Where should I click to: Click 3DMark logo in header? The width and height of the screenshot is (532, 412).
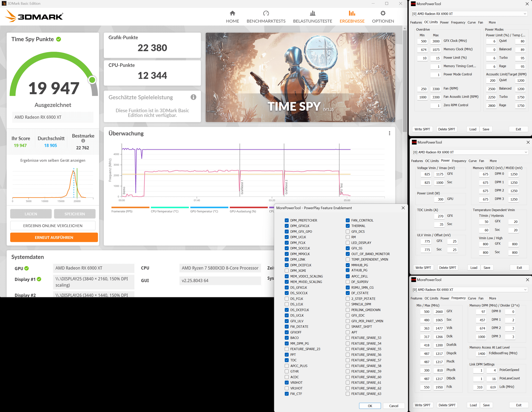pos(34,16)
